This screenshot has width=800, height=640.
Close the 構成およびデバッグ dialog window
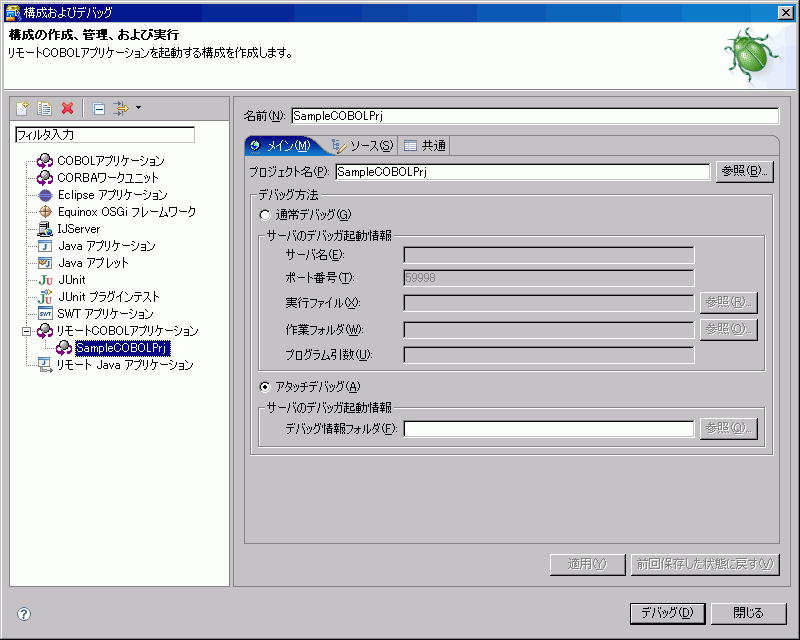786,12
